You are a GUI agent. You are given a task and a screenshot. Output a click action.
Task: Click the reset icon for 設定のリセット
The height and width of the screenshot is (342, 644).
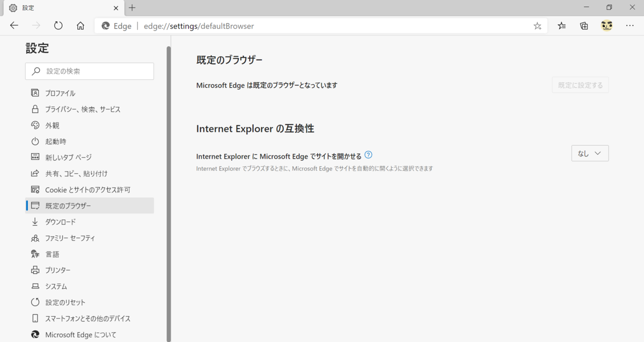35,302
